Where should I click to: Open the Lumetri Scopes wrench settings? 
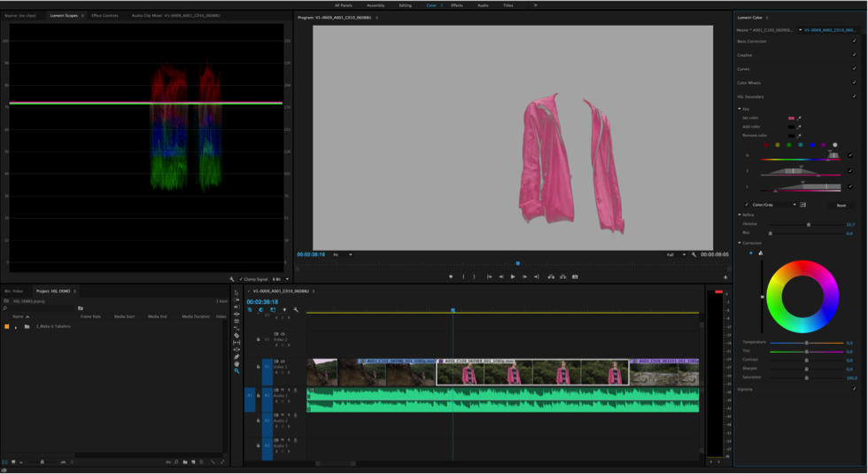232,279
